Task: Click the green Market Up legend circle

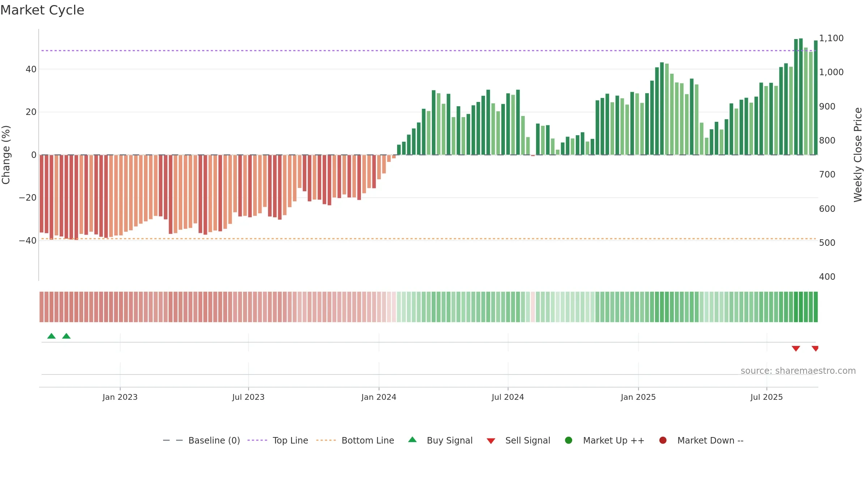Action: [x=569, y=440]
